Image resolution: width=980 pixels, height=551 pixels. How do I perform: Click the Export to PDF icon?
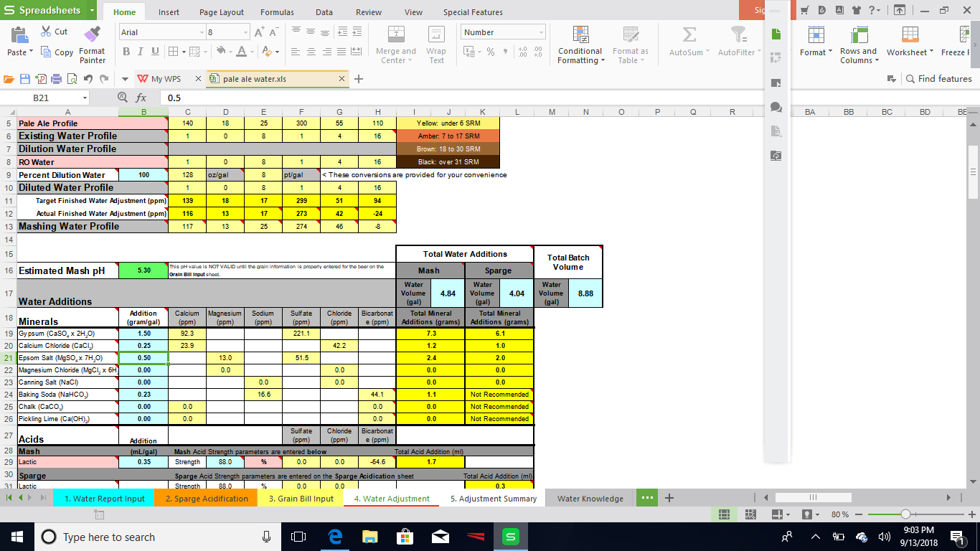click(40, 79)
